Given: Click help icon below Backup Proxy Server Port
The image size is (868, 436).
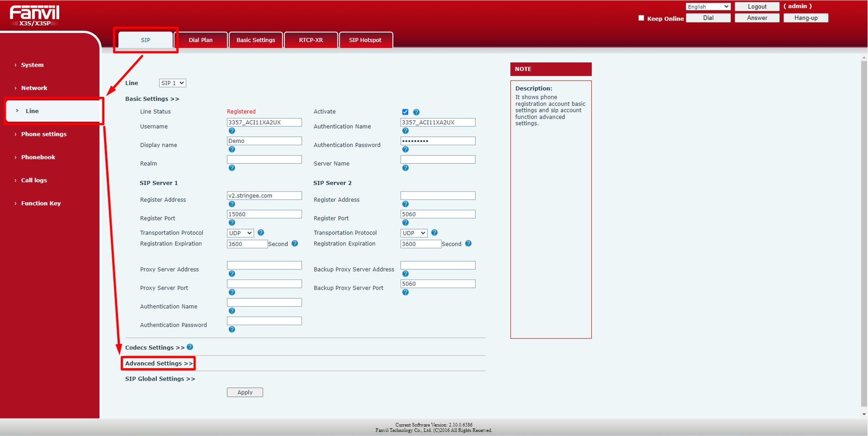Looking at the screenshot, I should [x=405, y=293].
